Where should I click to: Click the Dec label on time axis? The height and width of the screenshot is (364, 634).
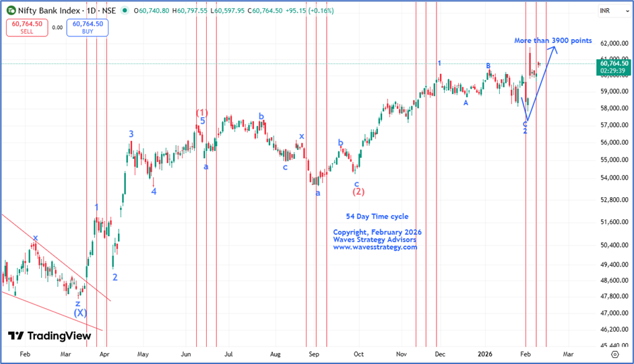click(x=440, y=355)
